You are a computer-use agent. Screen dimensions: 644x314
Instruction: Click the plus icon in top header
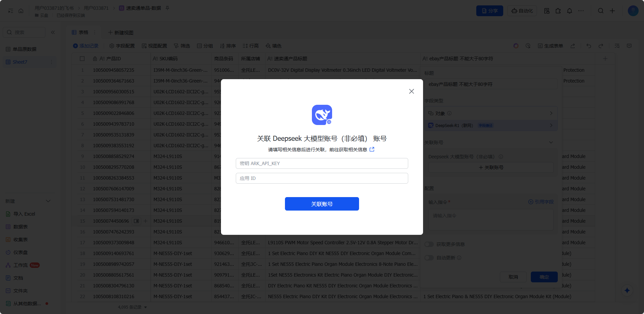[612, 11]
